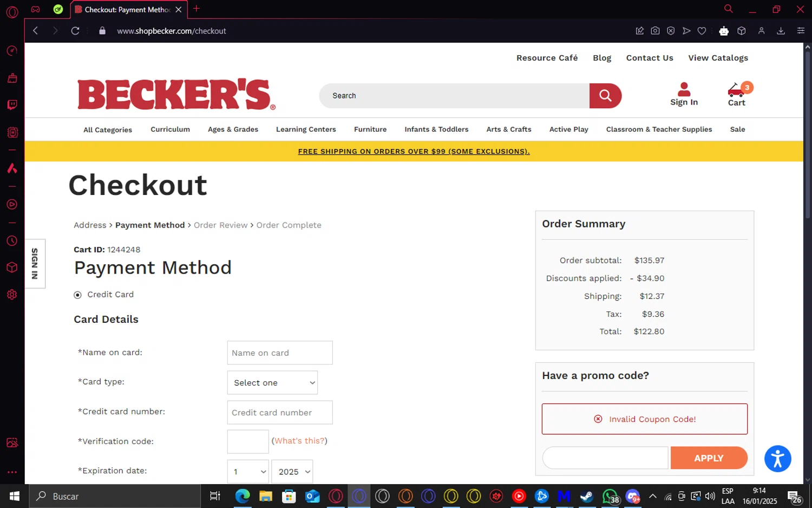The height and width of the screenshot is (508, 812).
Task: Click the pin/edit page icon in address bar
Action: coord(639,31)
